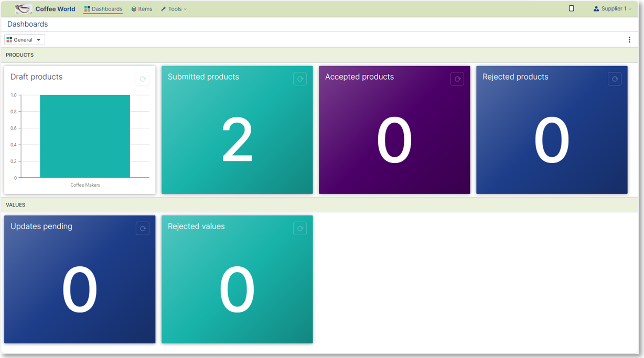Click the 1.0 y-axis label
The width and height of the screenshot is (644, 358).
[14, 95]
